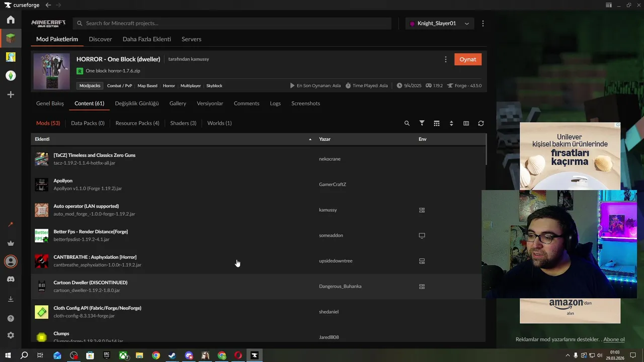Open the filter funnel icon
Image resolution: width=644 pixels, height=362 pixels.
pyautogui.click(x=422, y=123)
